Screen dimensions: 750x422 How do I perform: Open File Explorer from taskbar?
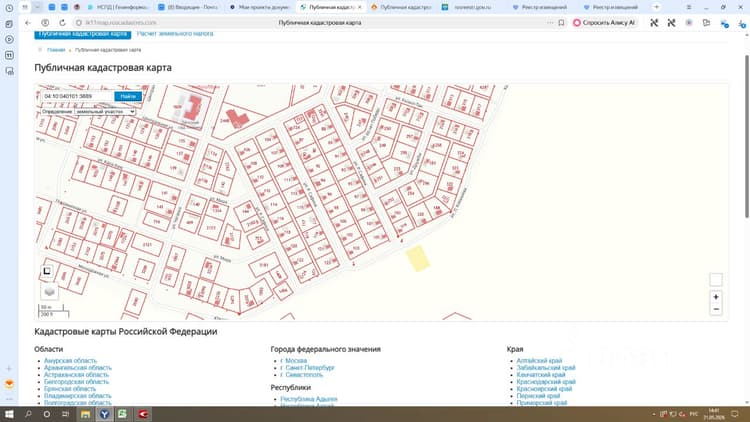85,414
